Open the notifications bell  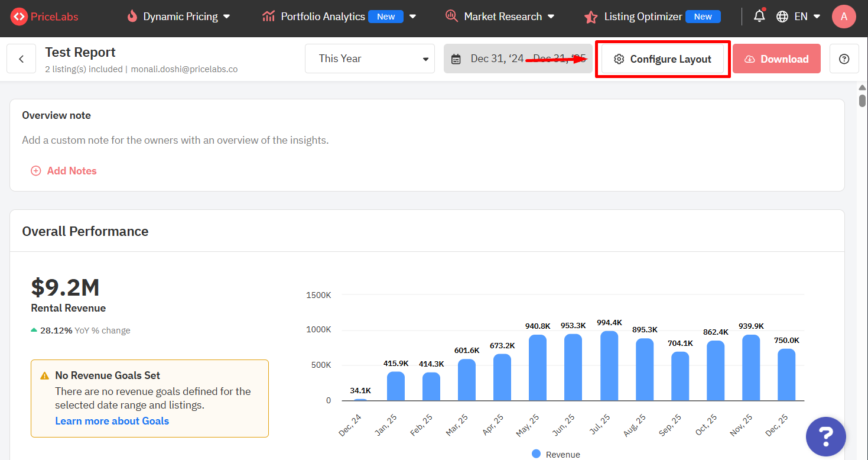click(x=759, y=17)
